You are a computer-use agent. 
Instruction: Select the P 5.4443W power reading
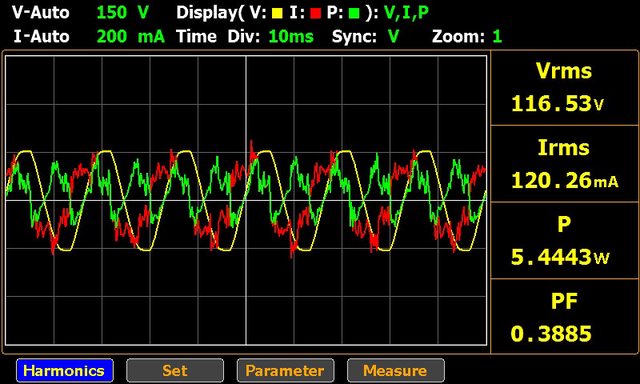(564, 240)
